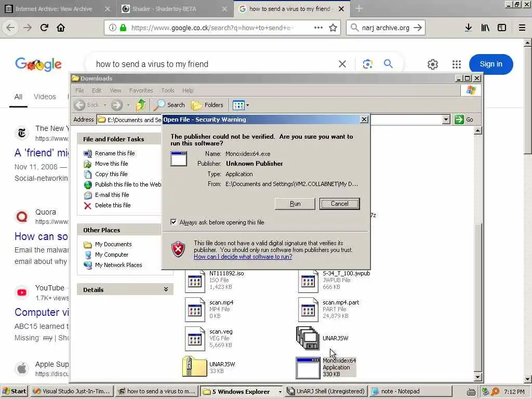The image size is (532, 399).
Task: Click the red X Delete this file icon
Action: [x=87, y=206]
